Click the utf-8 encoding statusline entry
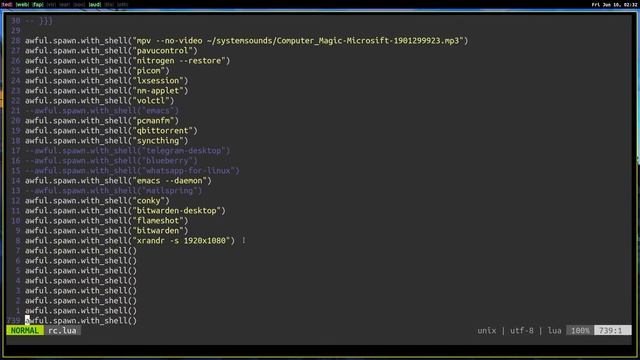Viewport: 640px width, 360px height. click(x=522, y=331)
